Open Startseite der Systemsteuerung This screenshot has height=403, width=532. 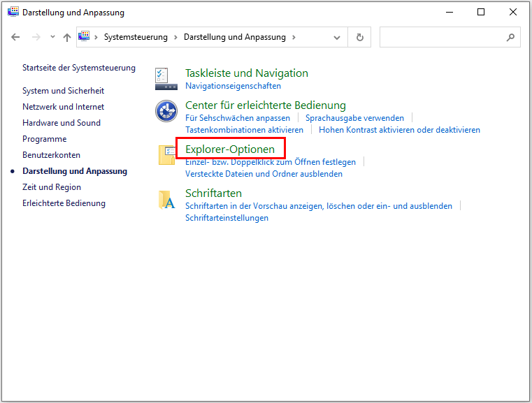click(x=79, y=68)
